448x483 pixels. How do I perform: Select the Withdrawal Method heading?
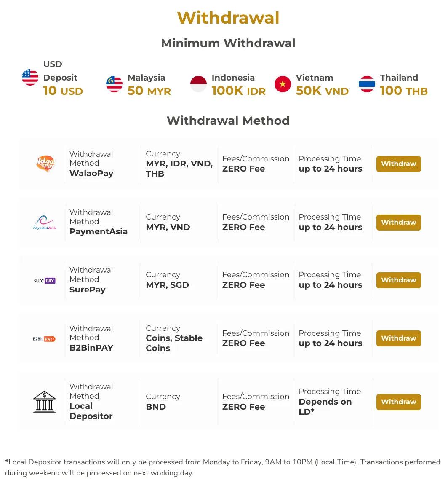tap(228, 121)
